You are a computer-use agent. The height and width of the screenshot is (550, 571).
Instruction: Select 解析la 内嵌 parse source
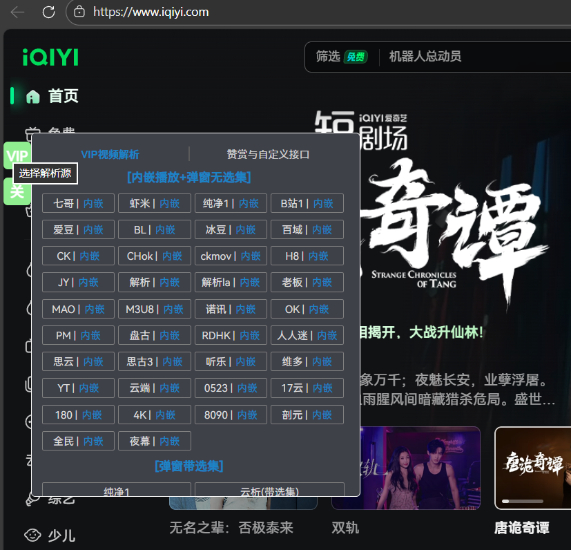[x=231, y=282]
